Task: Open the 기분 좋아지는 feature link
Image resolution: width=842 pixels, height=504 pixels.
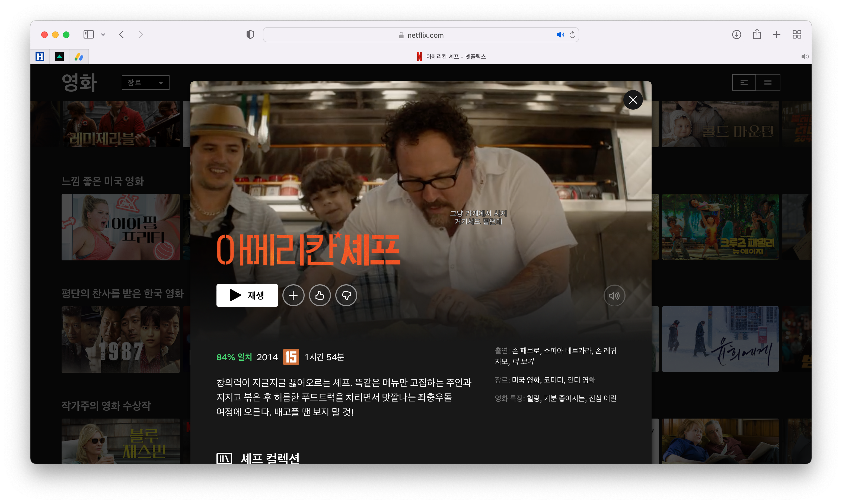Action: (x=564, y=398)
